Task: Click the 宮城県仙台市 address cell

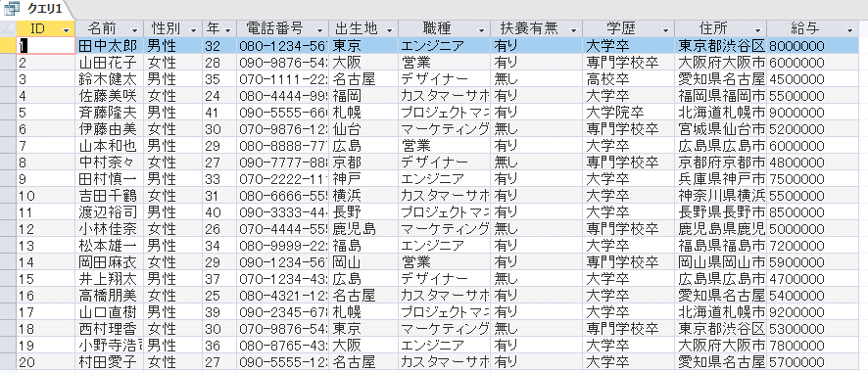Action: [x=720, y=129]
